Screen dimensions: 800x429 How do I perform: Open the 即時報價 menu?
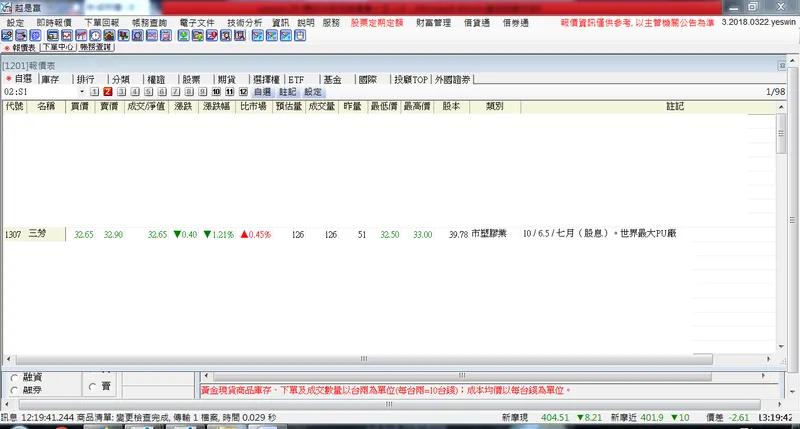(x=54, y=23)
